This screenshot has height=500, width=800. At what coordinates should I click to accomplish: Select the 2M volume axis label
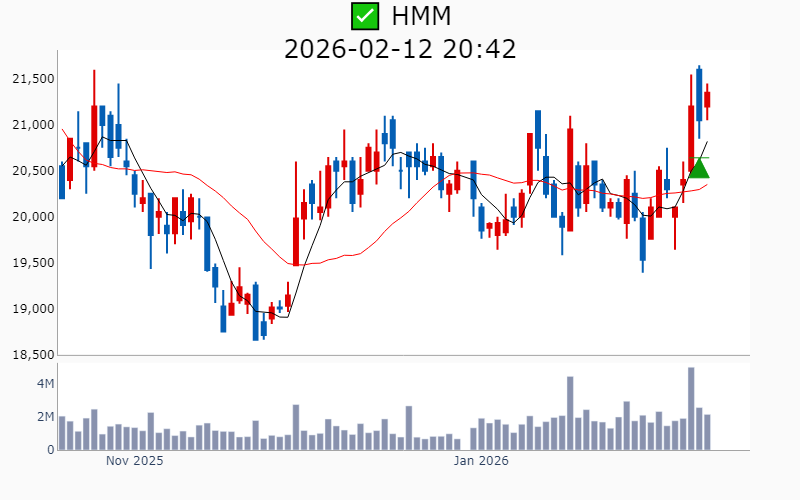45,417
